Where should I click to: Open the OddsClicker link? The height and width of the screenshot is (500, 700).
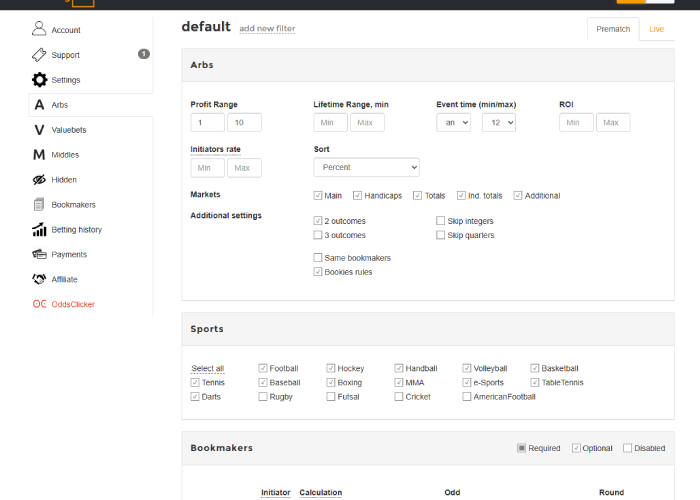coord(73,304)
